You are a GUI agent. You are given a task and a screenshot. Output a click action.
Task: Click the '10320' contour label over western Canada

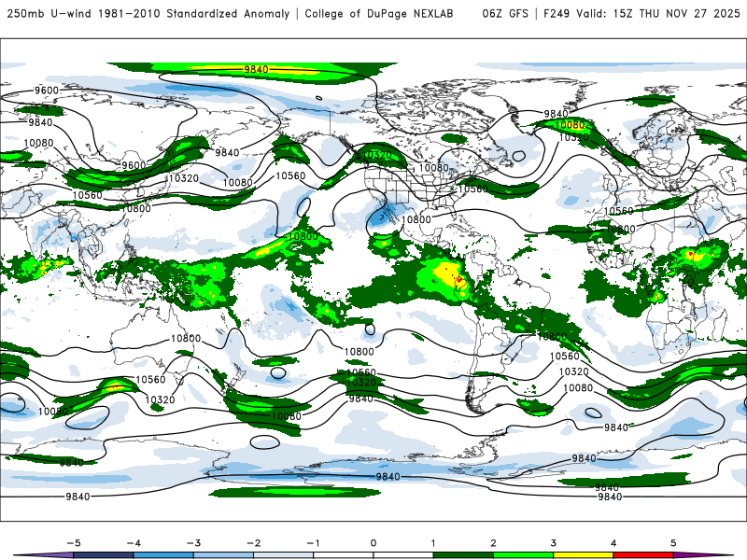pos(377,155)
